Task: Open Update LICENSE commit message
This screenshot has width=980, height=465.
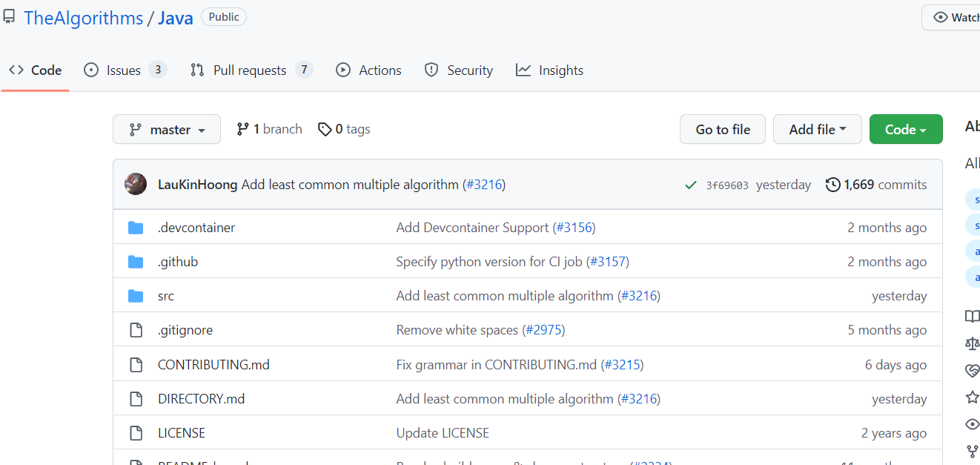Action: pos(443,432)
